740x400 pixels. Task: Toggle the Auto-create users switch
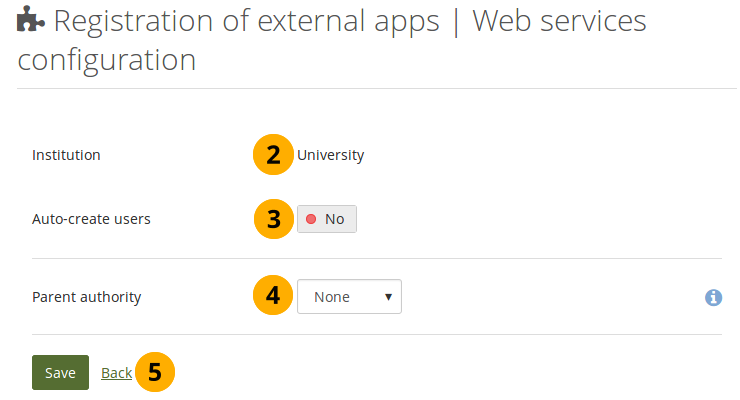(x=326, y=219)
